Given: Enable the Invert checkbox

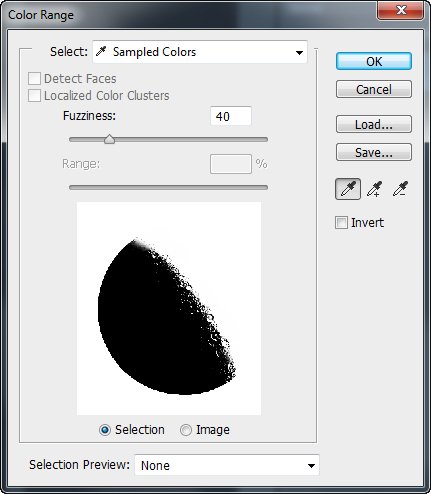Looking at the screenshot, I should point(341,222).
